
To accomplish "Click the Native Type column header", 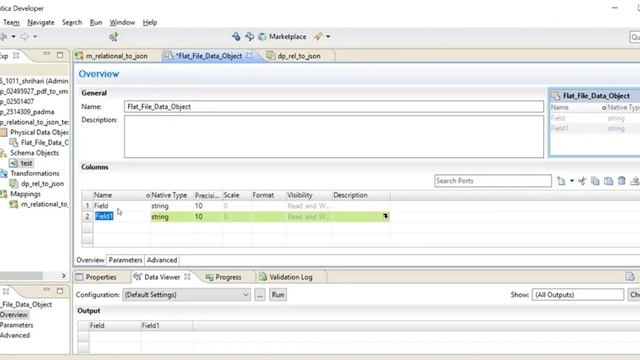I will pos(169,196).
